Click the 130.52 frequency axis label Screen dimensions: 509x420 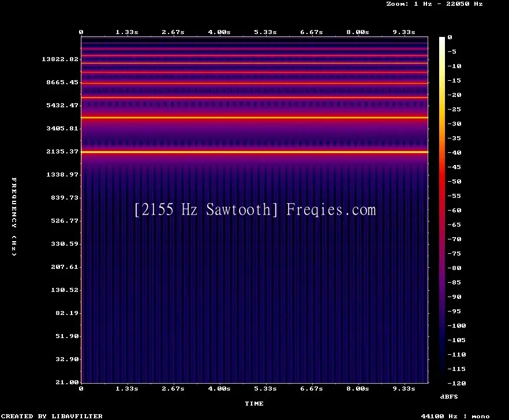click(65, 290)
